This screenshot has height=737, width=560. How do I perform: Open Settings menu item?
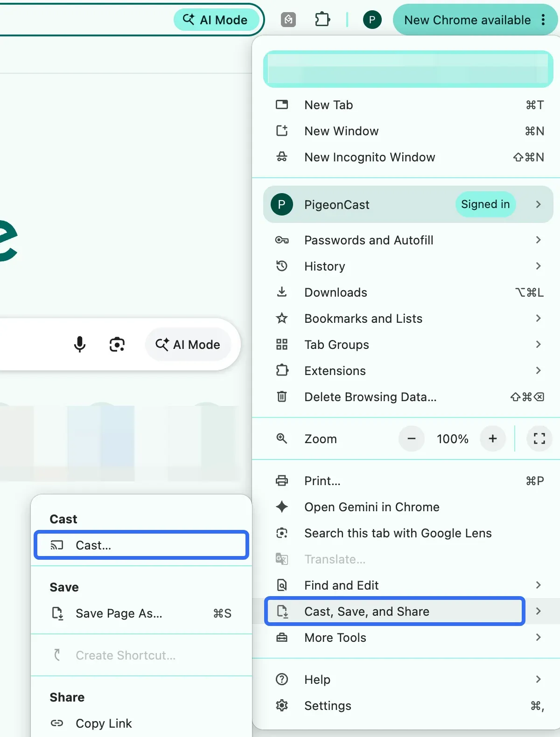406,706
